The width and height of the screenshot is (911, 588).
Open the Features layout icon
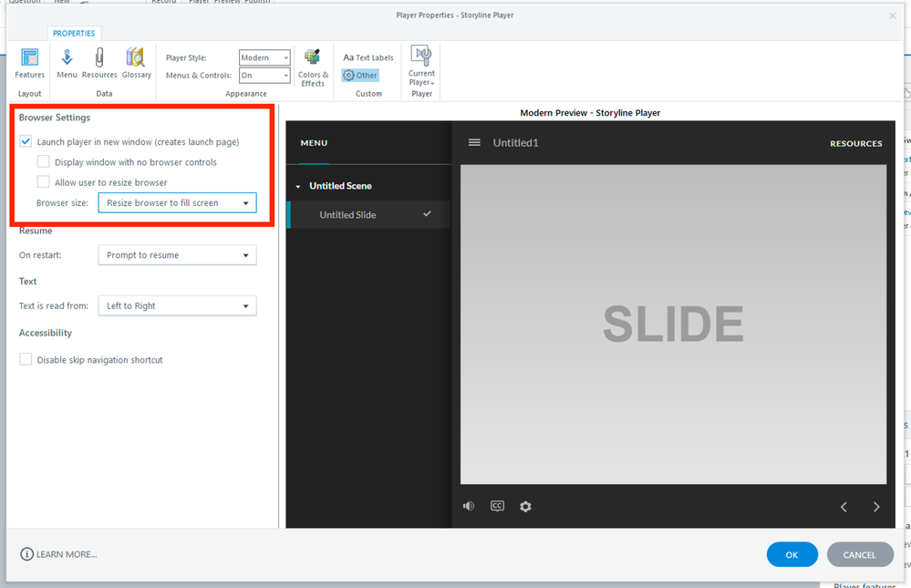click(x=29, y=62)
